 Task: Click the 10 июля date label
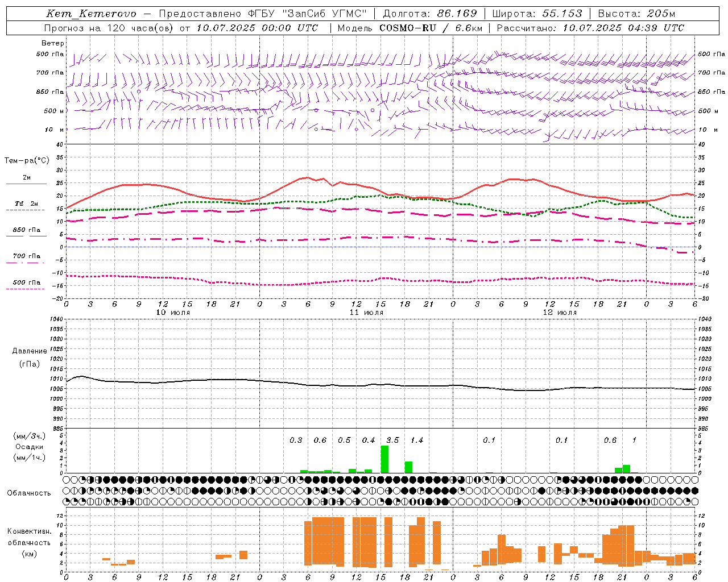(x=173, y=313)
